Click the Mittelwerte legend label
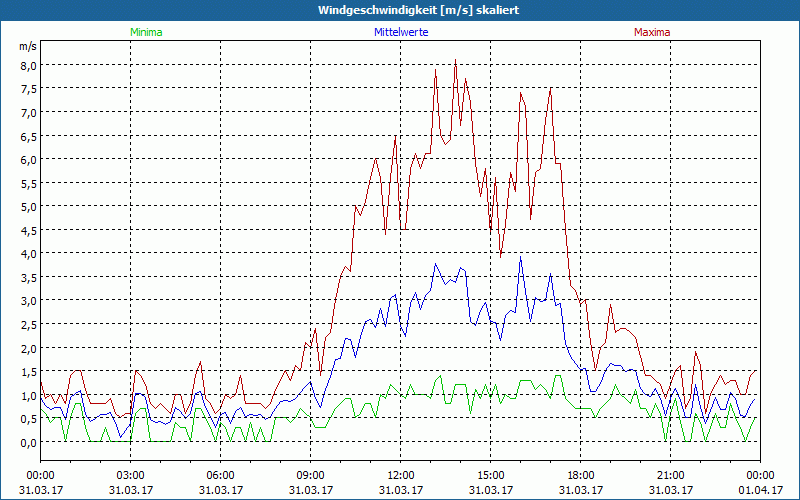The height and width of the screenshot is (500, 800). click(x=401, y=32)
